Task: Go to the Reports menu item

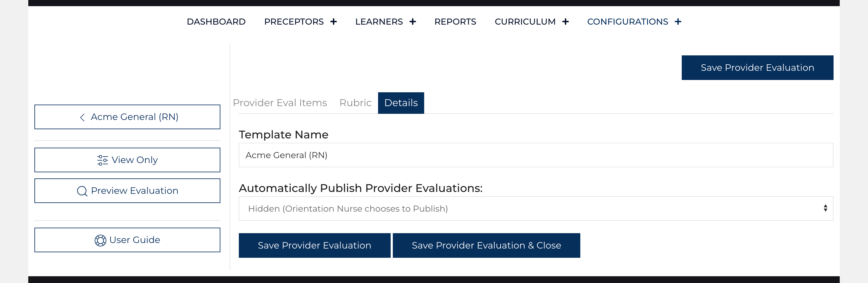Action: (x=455, y=22)
